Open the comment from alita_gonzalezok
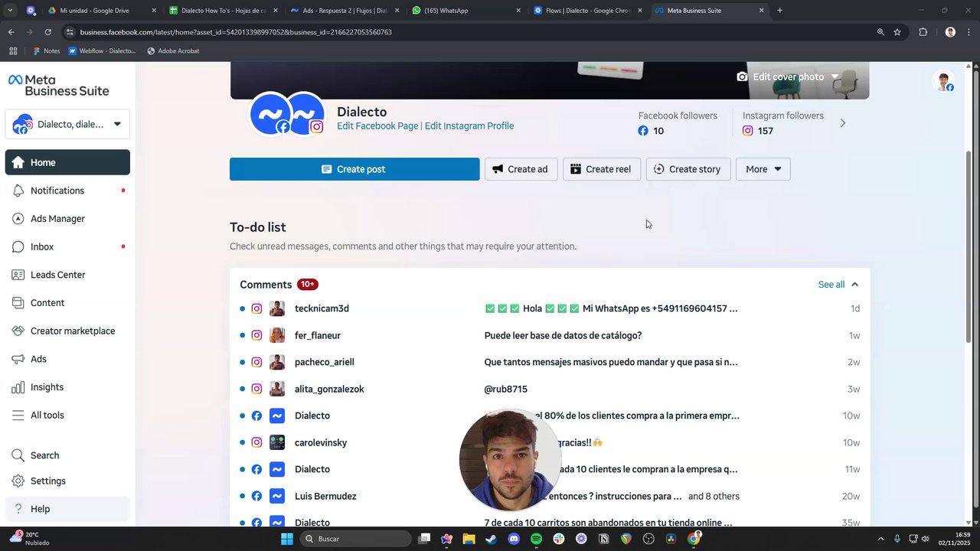Viewport: 980px width, 551px height. pyautogui.click(x=550, y=389)
